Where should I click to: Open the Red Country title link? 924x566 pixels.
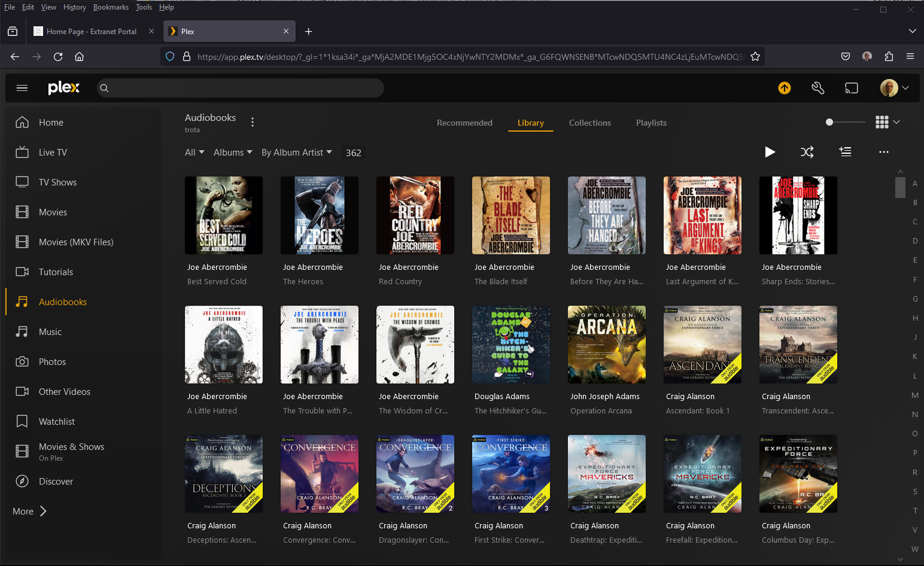click(400, 282)
